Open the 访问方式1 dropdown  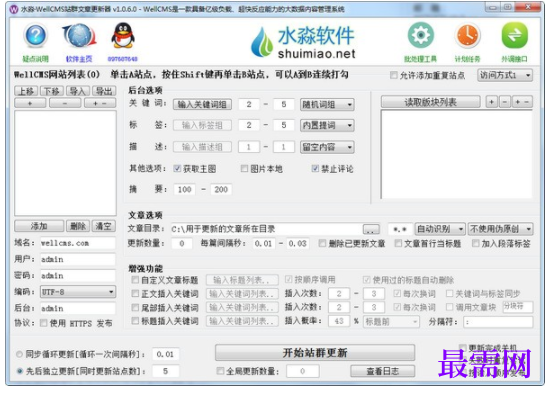pos(505,75)
